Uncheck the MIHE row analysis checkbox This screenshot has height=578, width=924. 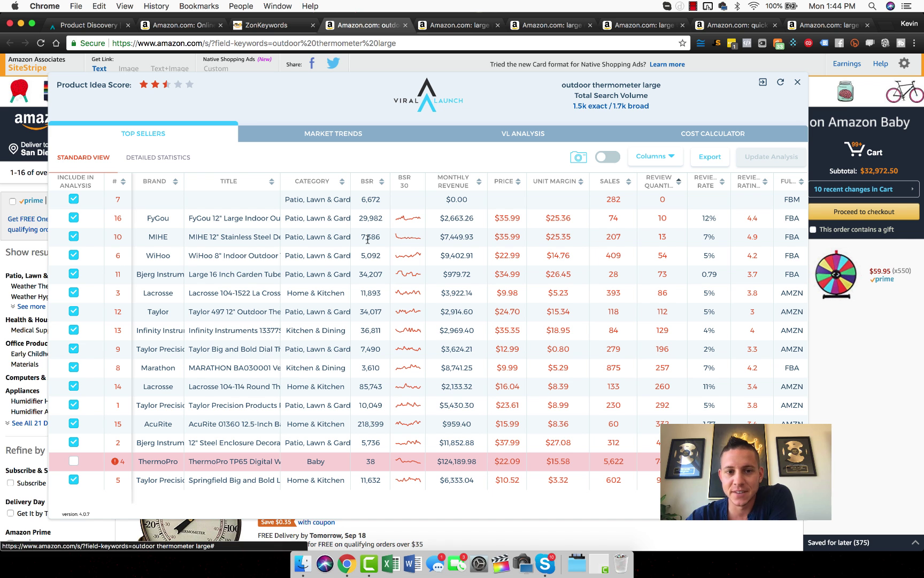[74, 237]
